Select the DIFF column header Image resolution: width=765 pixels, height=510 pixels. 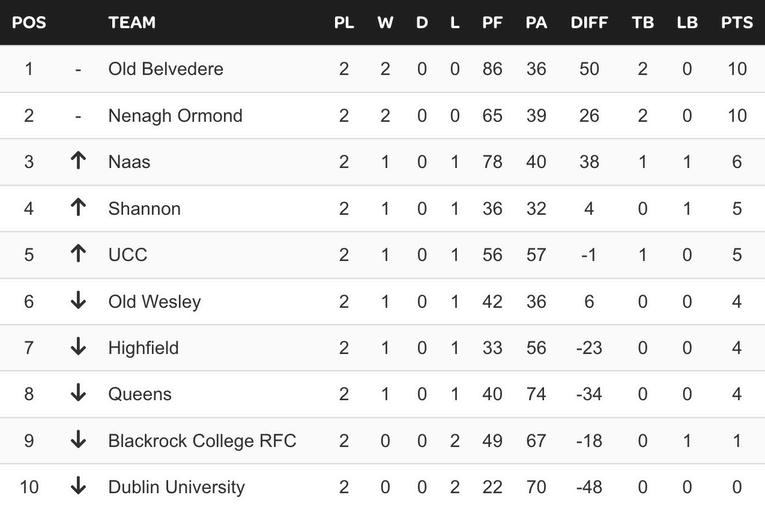(x=589, y=22)
